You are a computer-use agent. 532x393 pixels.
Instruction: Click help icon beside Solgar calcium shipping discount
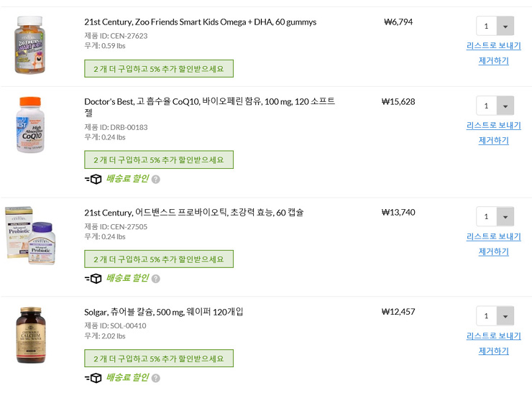pos(155,378)
